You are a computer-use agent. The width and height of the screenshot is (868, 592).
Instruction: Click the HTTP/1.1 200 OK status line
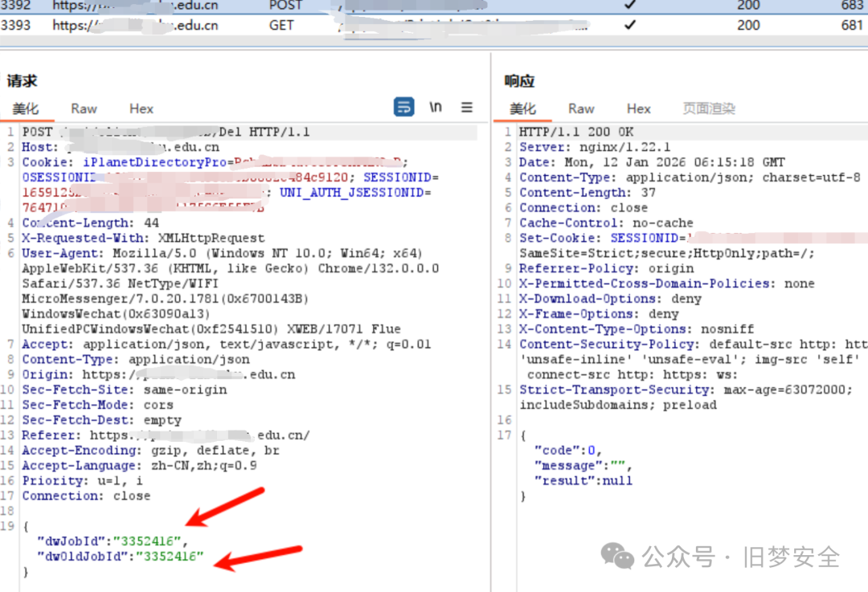pos(576,133)
